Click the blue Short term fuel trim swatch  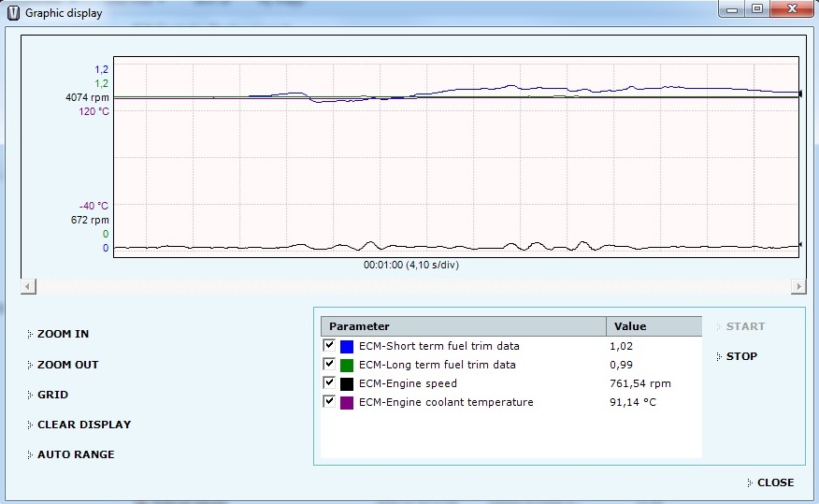pyautogui.click(x=347, y=347)
